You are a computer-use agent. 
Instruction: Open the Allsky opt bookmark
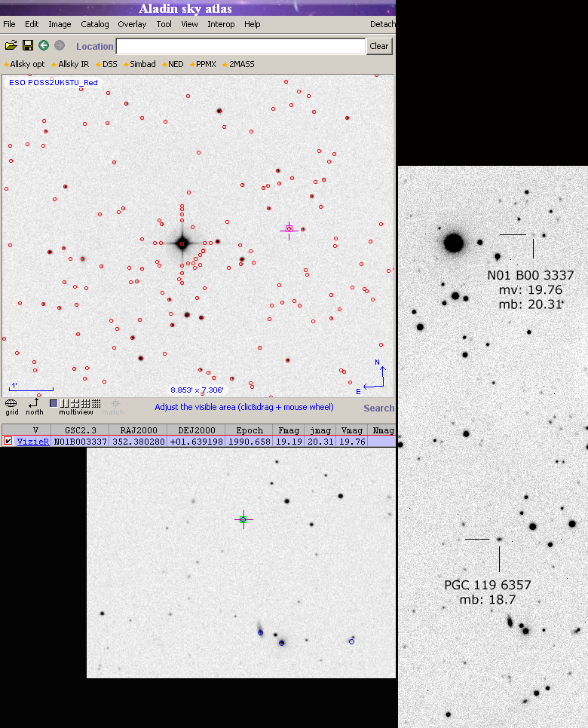24,65
